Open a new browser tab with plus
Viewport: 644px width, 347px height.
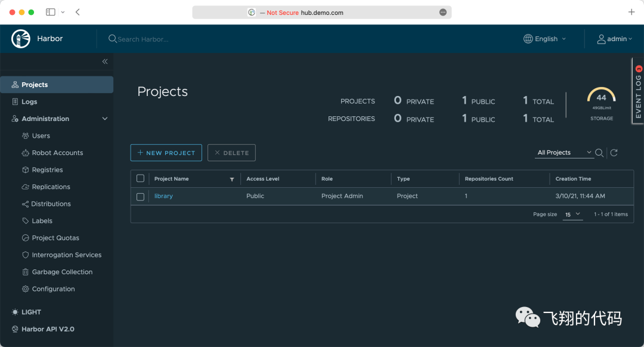coord(631,12)
